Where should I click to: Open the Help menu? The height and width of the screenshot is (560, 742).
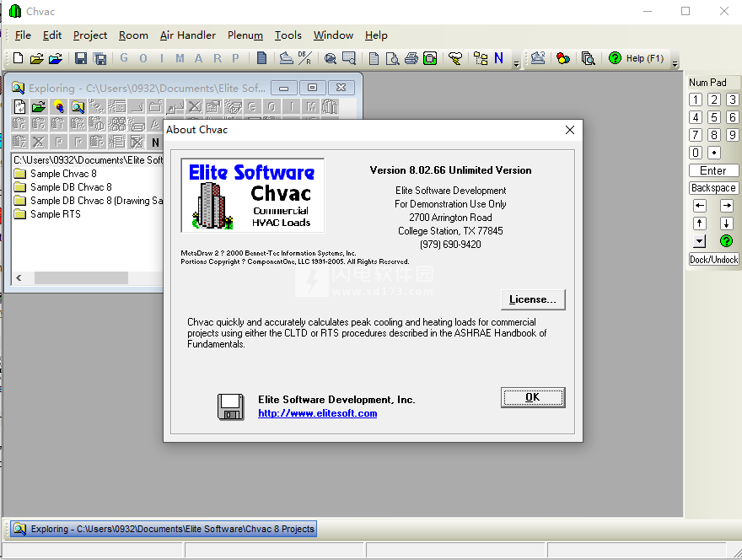click(x=376, y=35)
